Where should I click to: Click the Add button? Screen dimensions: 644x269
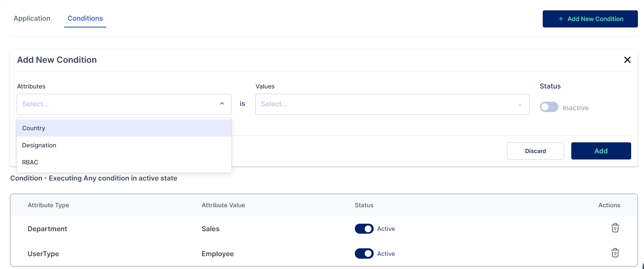tap(601, 151)
